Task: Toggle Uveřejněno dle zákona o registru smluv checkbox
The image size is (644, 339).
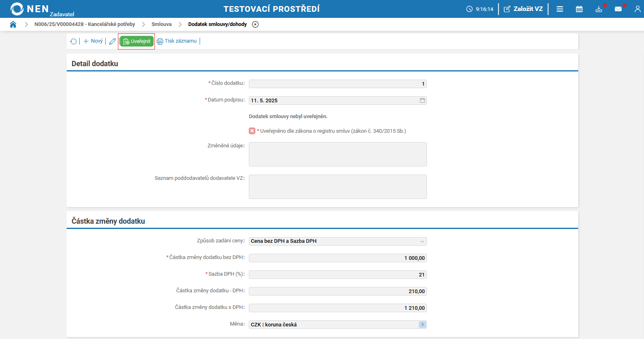Action: click(x=252, y=131)
